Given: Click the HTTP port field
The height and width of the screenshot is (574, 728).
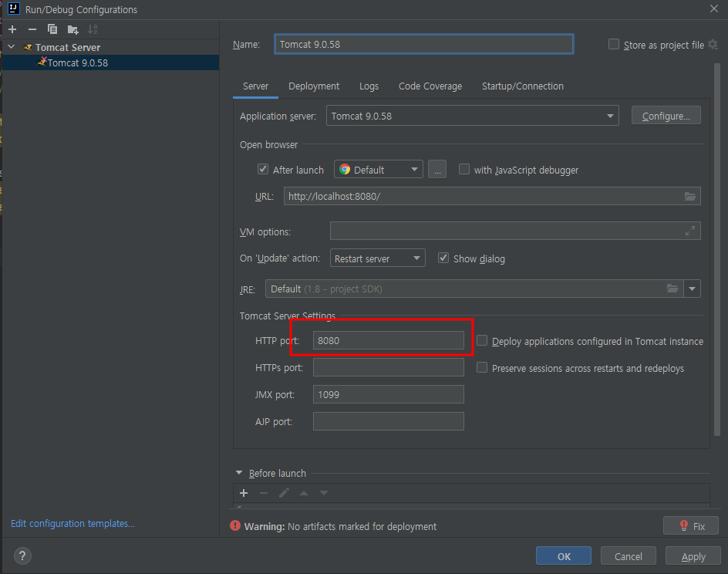Looking at the screenshot, I should click(388, 340).
